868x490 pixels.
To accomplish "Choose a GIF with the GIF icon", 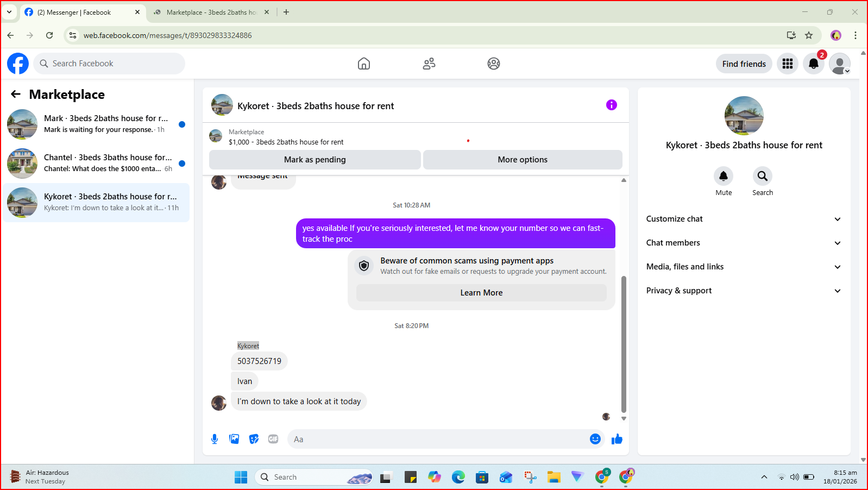I will coord(273,439).
